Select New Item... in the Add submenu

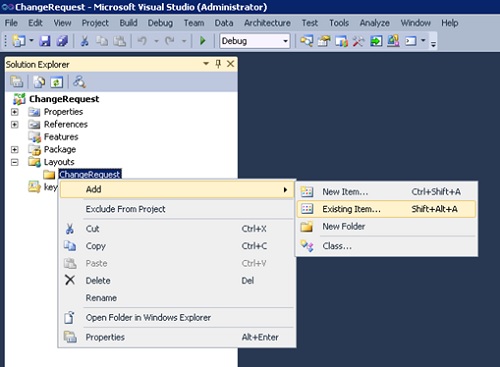tap(386, 192)
